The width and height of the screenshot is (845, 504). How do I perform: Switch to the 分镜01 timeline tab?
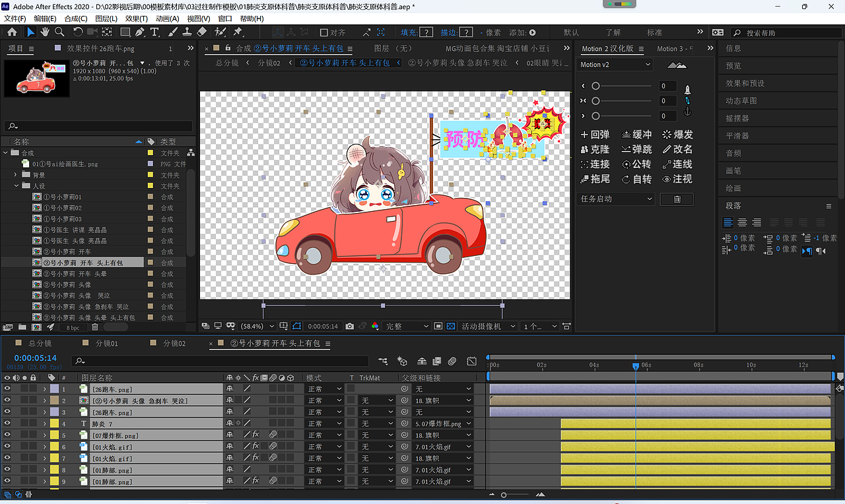coord(107,344)
